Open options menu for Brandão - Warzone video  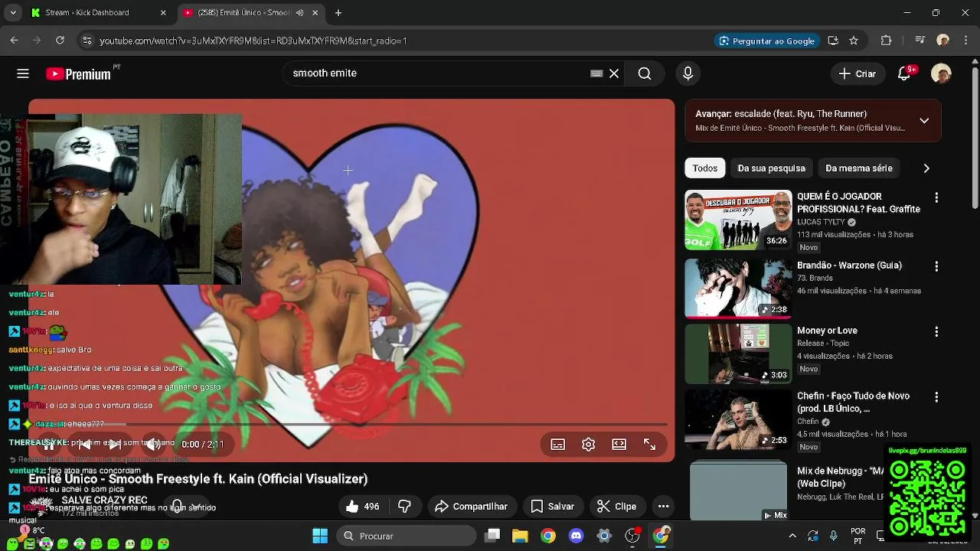point(936,266)
